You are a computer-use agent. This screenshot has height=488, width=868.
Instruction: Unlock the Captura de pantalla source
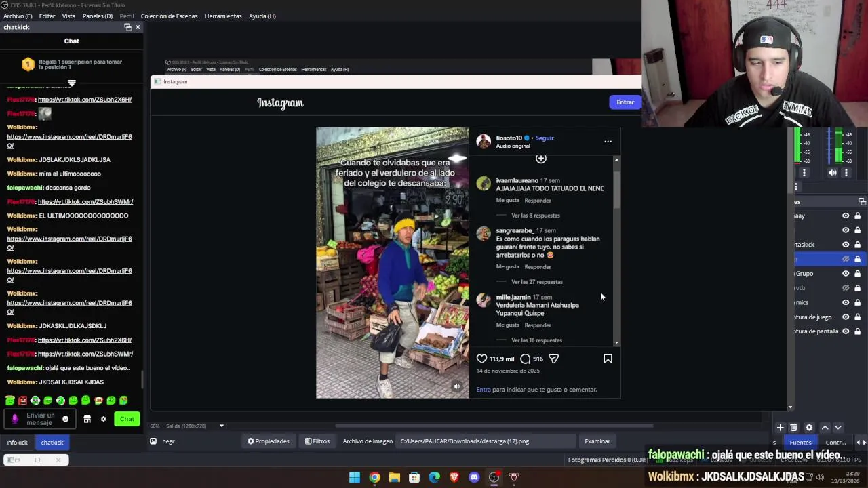(x=858, y=331)
